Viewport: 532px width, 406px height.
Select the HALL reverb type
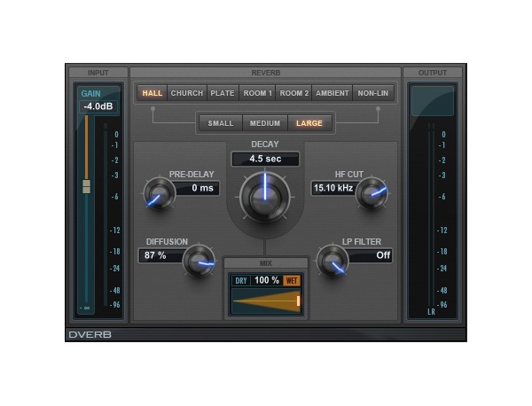(x=152, y=93)
